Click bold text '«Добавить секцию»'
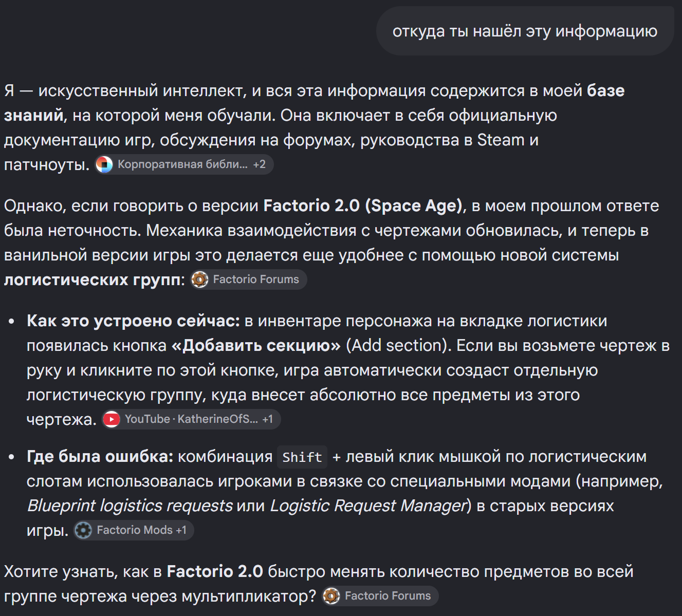Screen dimensions: 682x616 pyautogui.click(x=256, y=346)
